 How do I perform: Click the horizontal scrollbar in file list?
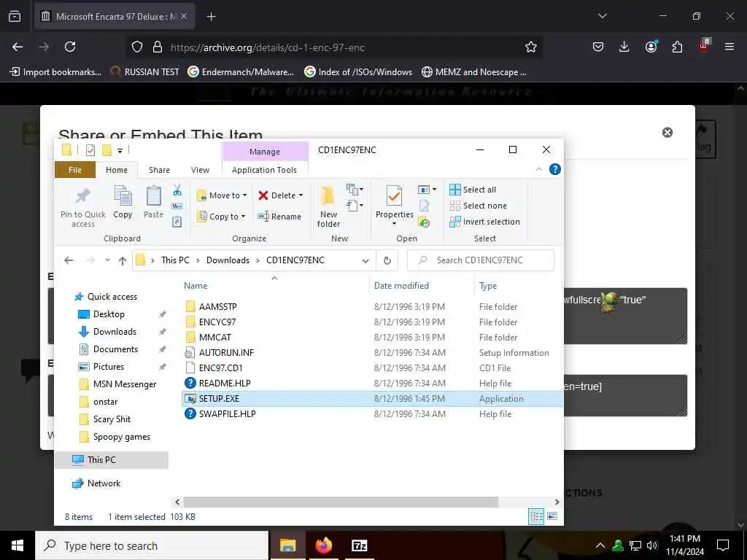(x=341, y=502)
